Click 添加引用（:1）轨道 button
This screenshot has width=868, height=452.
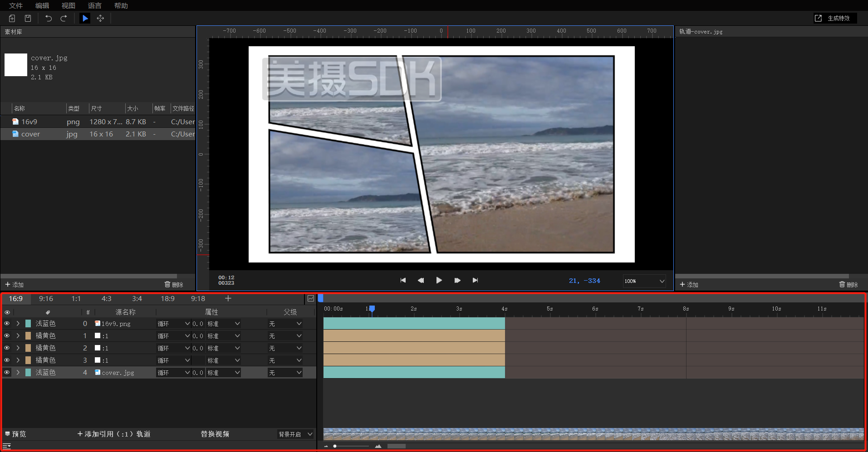113,434
